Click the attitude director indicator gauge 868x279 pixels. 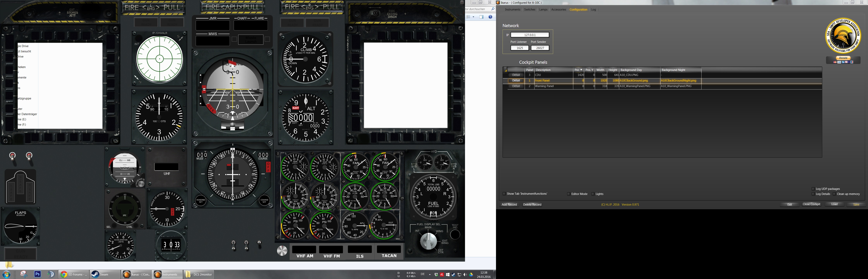click(232, 93)
